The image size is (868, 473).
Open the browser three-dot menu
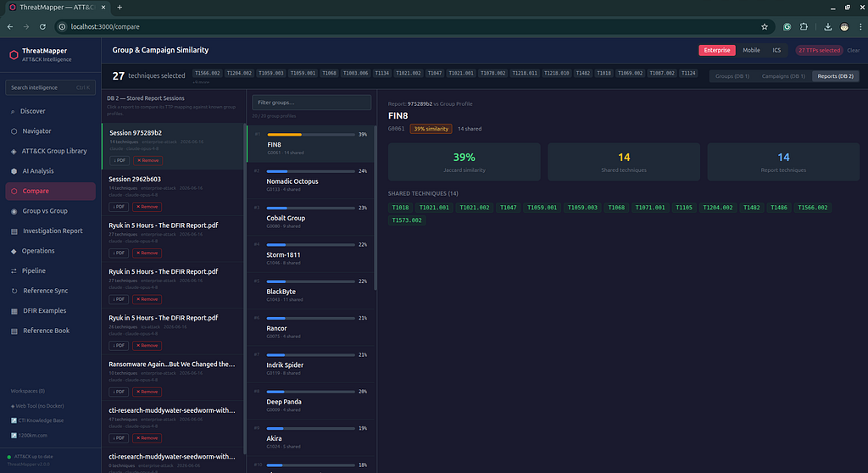pos(860,26)
